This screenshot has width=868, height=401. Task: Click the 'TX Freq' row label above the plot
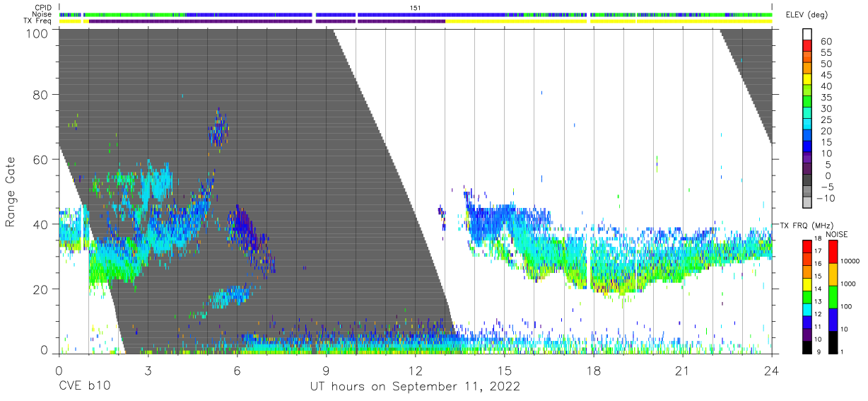coord(39,21)
